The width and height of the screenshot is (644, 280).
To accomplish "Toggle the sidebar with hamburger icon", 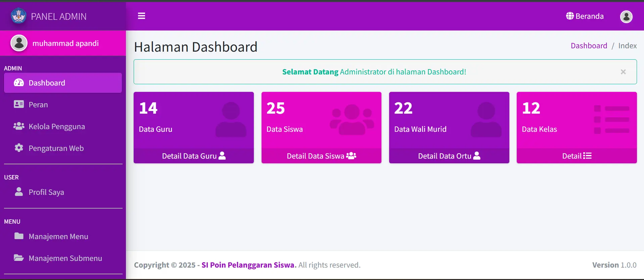I will click(x=141, y=16).
